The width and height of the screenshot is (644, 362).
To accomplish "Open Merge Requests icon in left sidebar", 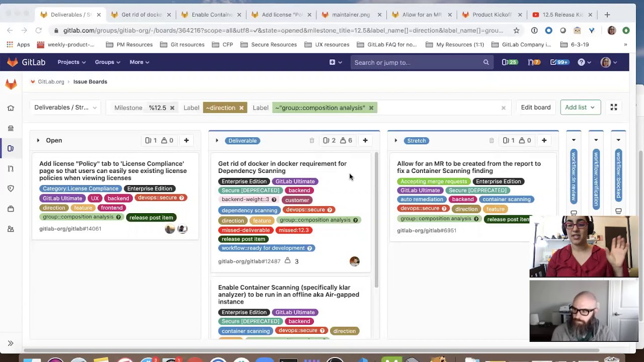I will (11, 168).
